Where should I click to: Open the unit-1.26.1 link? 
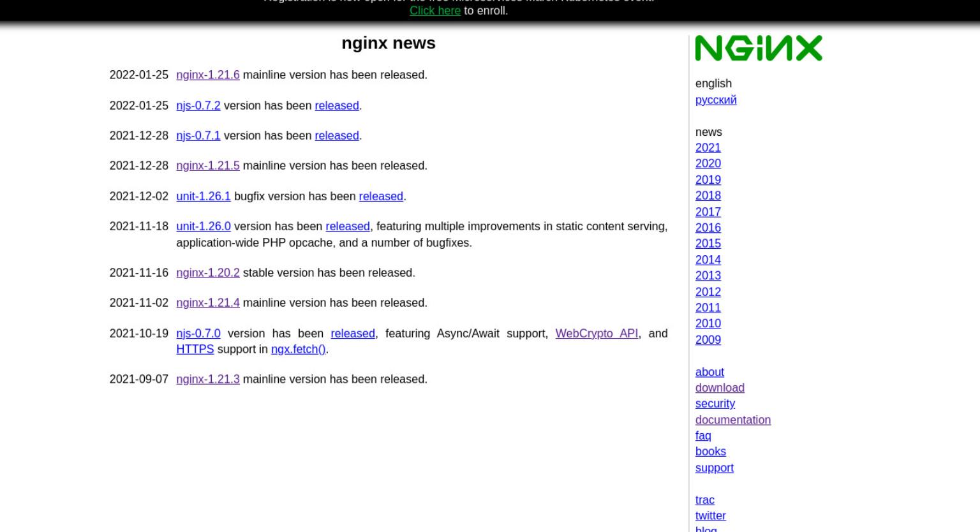pyautogui.click(x=204, y=196)
